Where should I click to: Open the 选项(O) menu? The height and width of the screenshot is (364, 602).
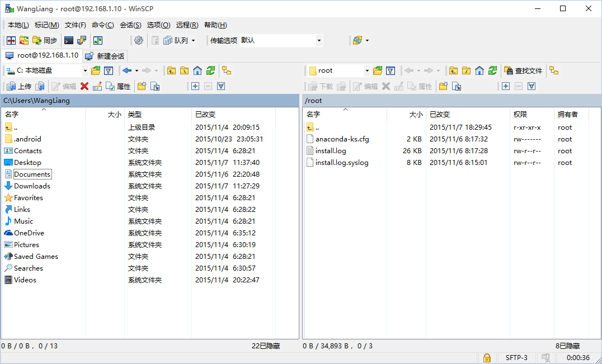point(158,25)
